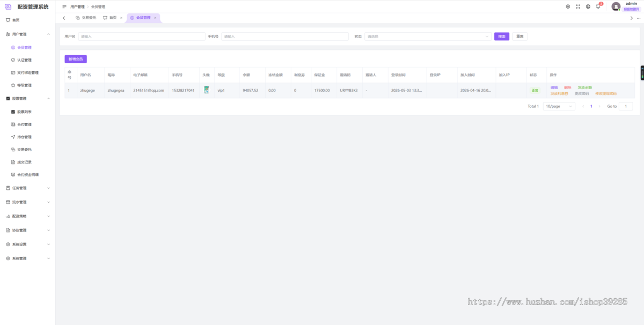Screen dimensions: 644x325
Task: Go to previous page arrow in pagination
Action: (583, 106)
